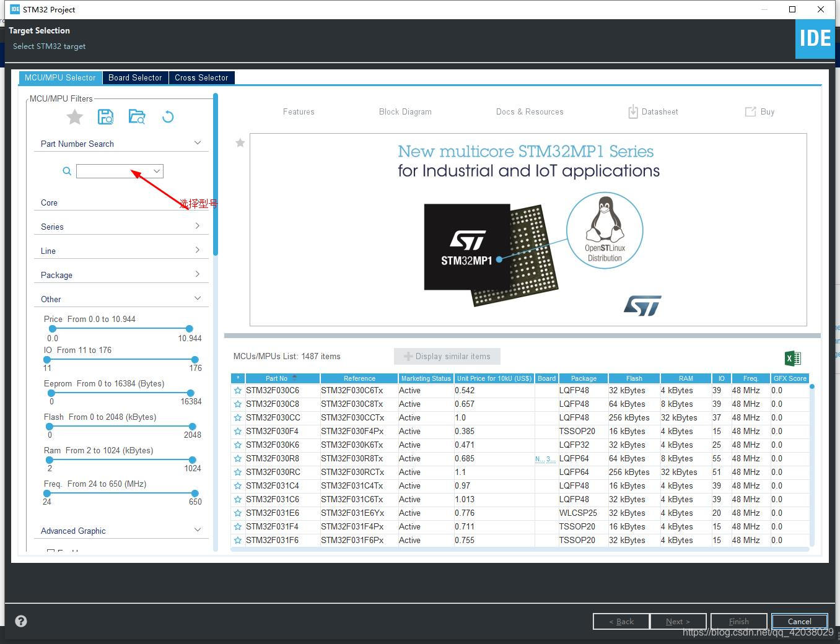Open board link in STM32F030R8 row

(545, 459)
